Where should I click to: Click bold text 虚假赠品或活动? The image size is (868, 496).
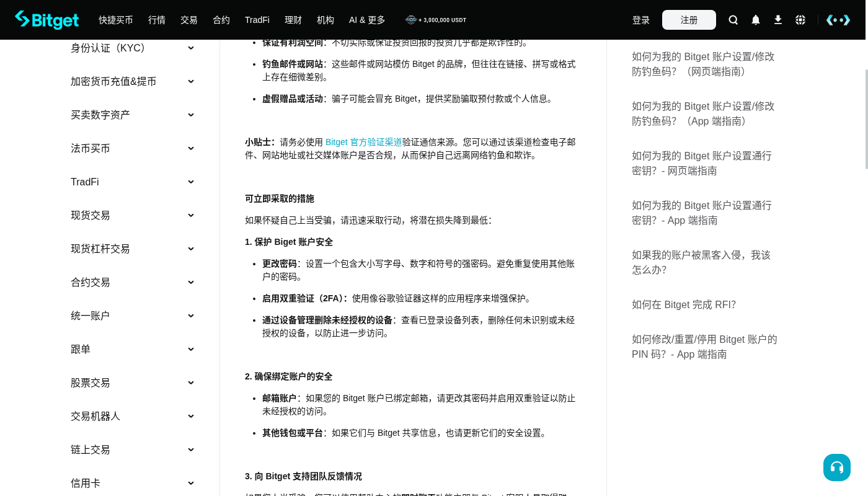point(293,99)
